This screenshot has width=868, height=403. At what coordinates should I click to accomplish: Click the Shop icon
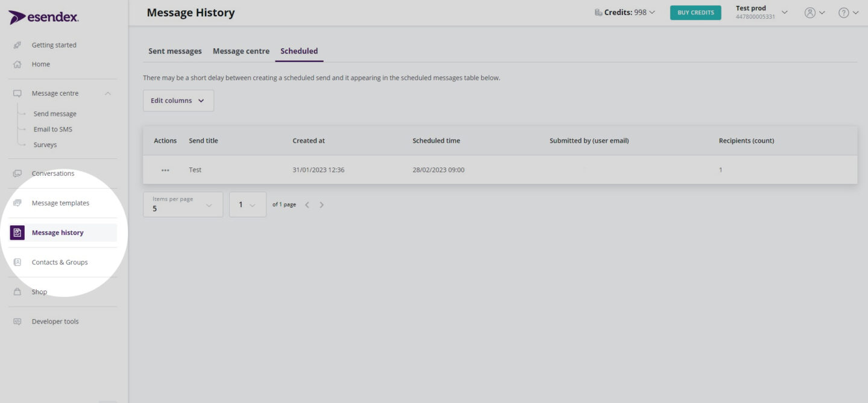(17, 292)
